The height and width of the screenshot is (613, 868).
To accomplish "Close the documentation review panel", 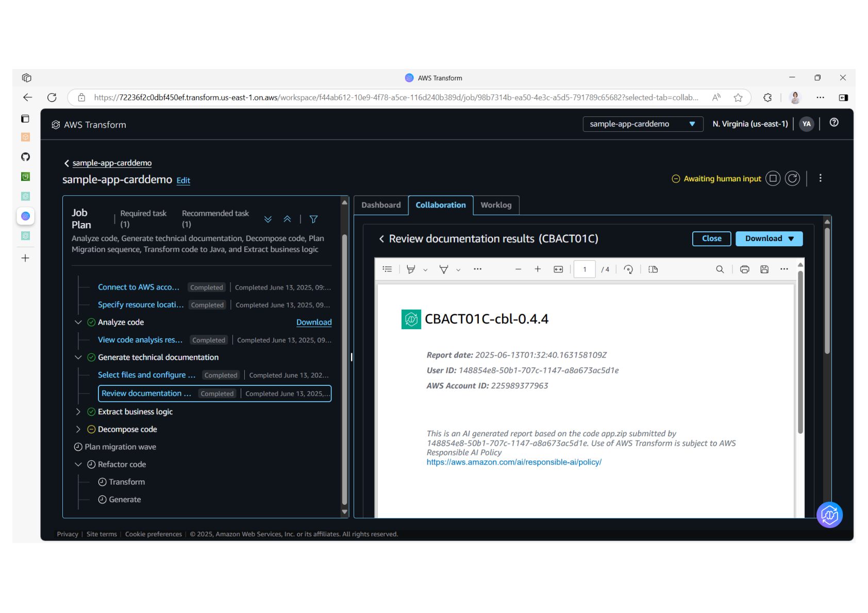I will pos(711,239).
